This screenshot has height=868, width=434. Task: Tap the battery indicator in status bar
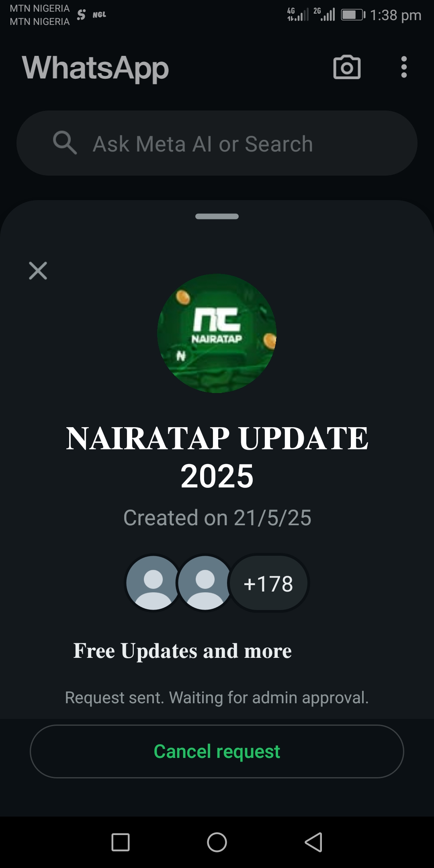pyautogui.click(x=353, y=15)
